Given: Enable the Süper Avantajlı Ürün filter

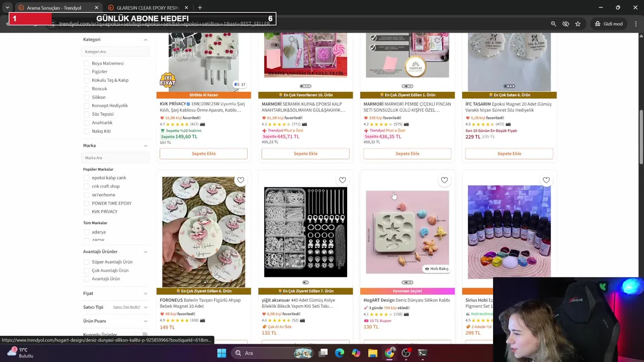Looking at the screenshot, I should (x=87, y=262).
